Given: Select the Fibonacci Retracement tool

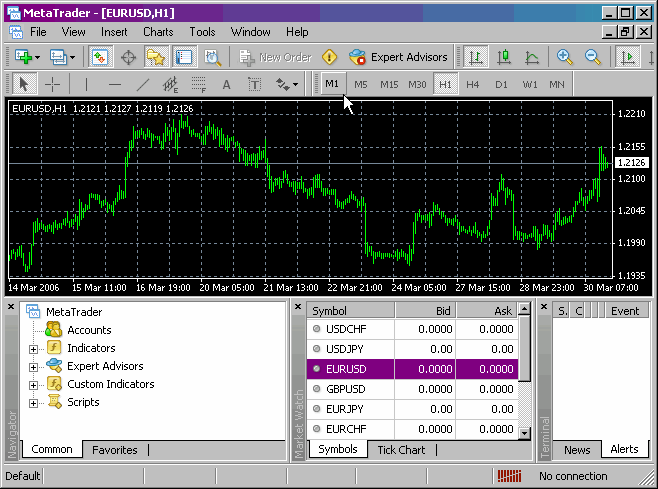Looking at the screenshot, I should (198, 84).
